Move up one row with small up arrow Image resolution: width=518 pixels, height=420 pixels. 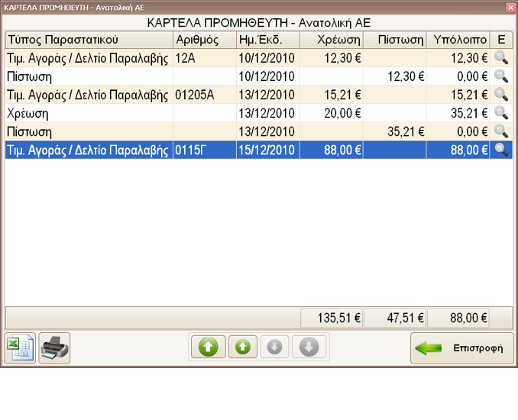(243, 347)
